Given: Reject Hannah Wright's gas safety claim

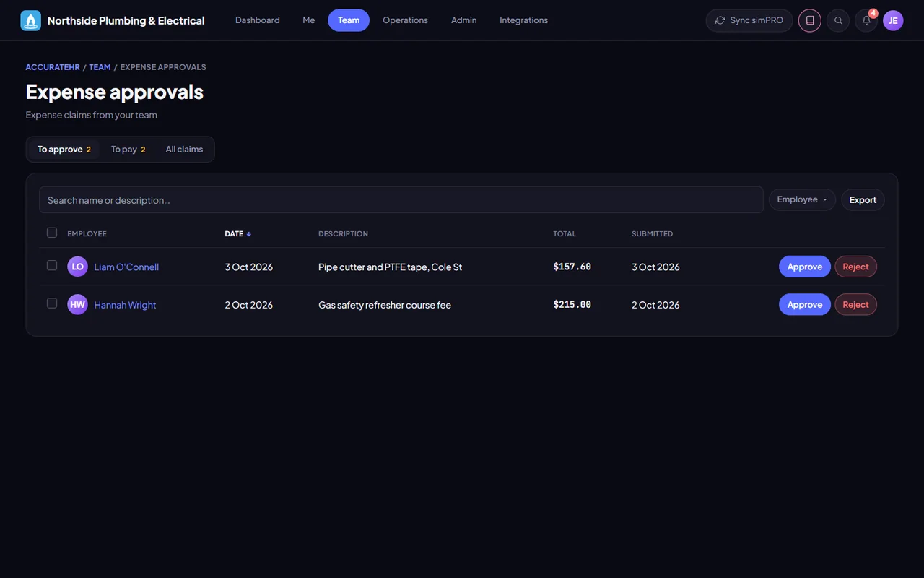Looking at the screenshot, I should point(855,304).
